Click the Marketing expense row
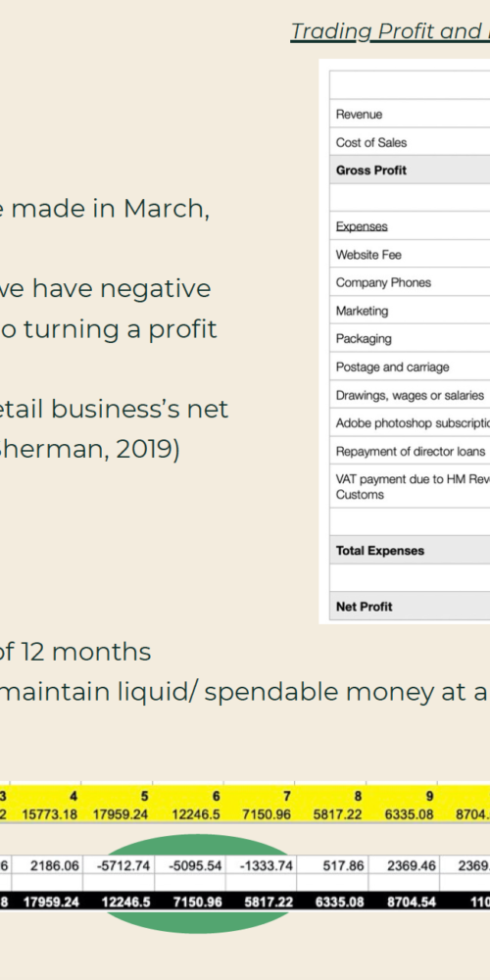The image size is (490, 980). pos(410,311)
